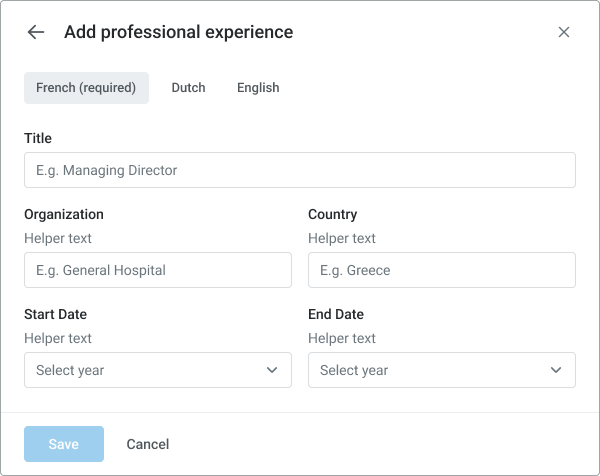Click the Organization field label
Screen dimensions: 600x476
click(64, 214)
